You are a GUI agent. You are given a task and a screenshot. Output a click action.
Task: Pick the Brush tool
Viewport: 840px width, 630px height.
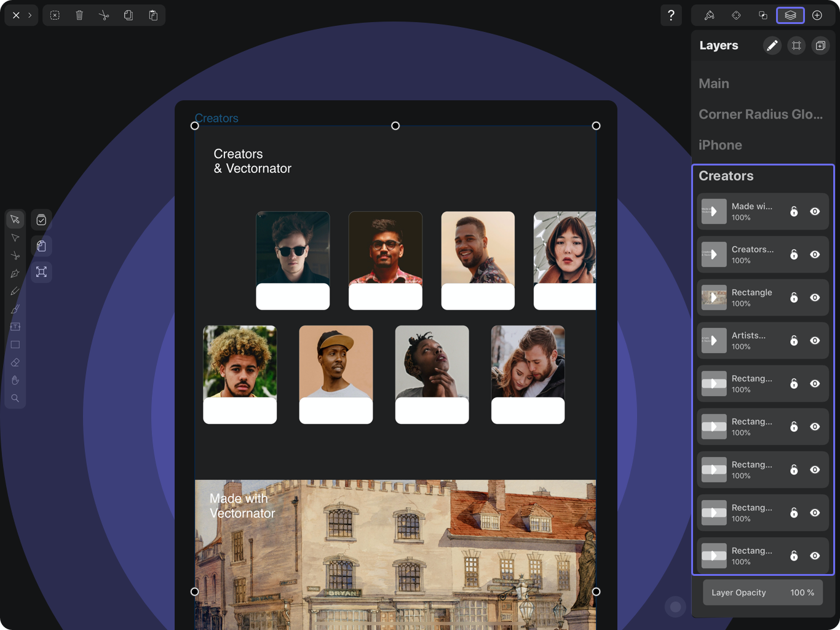pyautogui.click(x=15, y=309)
